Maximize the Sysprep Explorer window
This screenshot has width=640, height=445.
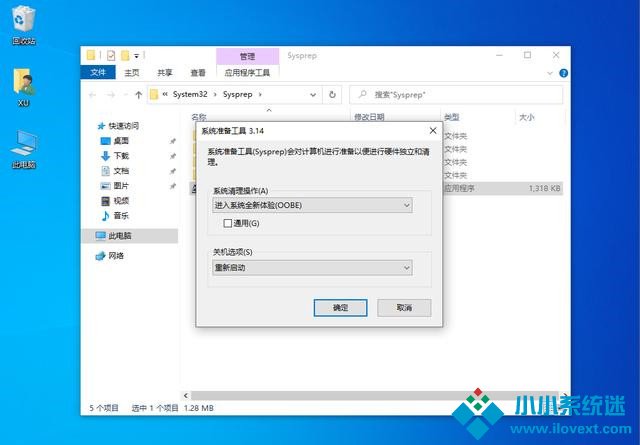click(x=527, y=55)
